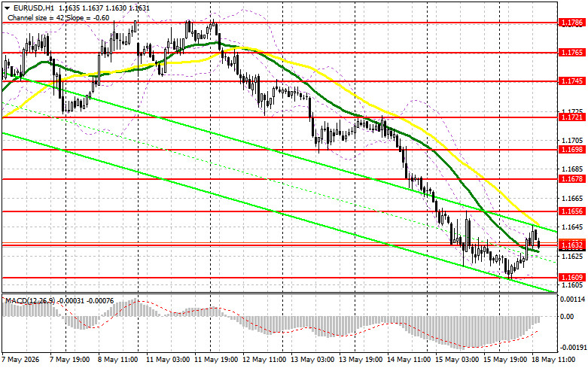Select the 1.1609 support price label
Screen dimensions: 588x368
coord(571,277)
